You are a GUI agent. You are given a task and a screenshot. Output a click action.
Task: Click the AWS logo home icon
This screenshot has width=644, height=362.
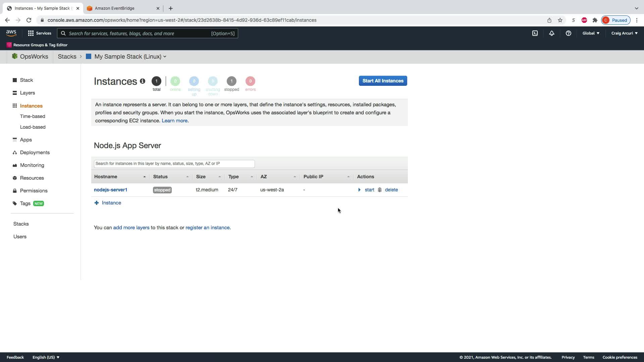click(11, 33)
